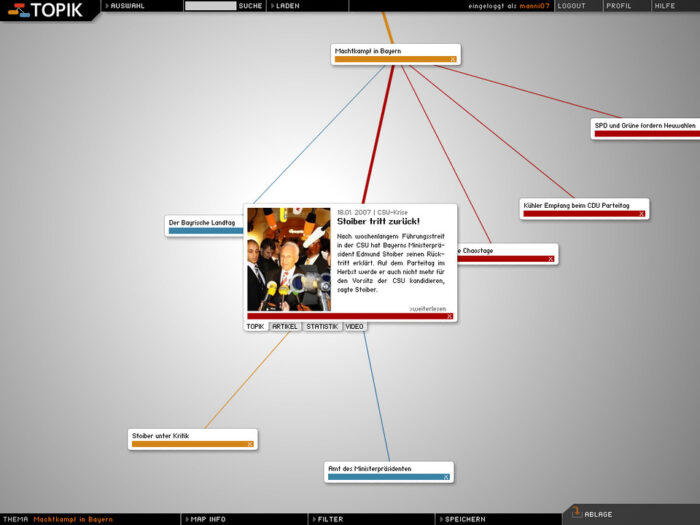Click the TOPIK logo icon
Viewport: 700px width, 525px height.
point(16,10)
